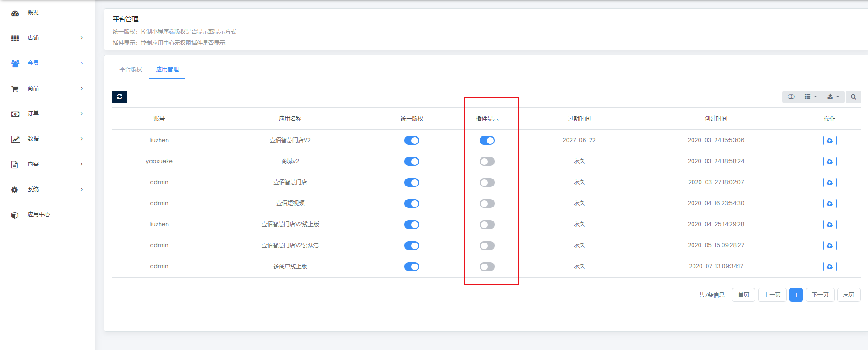The width and height of the screenshot is (868, 350).
Task: Click the 应用中心 cube icon in sidebar
Action: (x=15, y=215)
